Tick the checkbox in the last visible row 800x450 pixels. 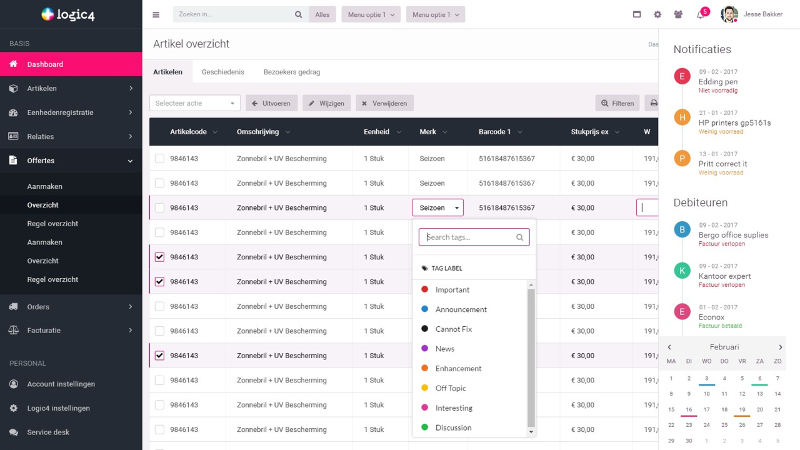point(160,430)
